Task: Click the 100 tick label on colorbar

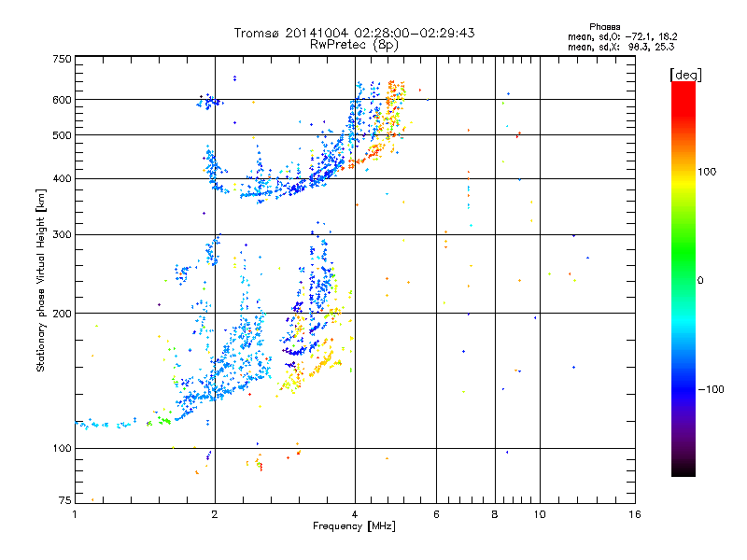Action: coord(707,172)
